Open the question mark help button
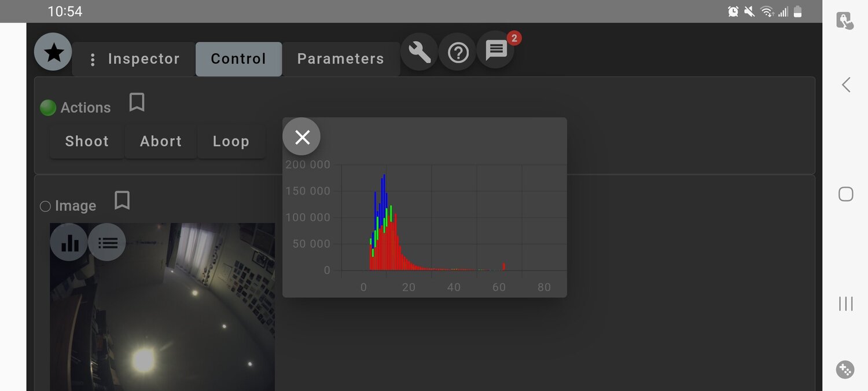 point(458,53)
